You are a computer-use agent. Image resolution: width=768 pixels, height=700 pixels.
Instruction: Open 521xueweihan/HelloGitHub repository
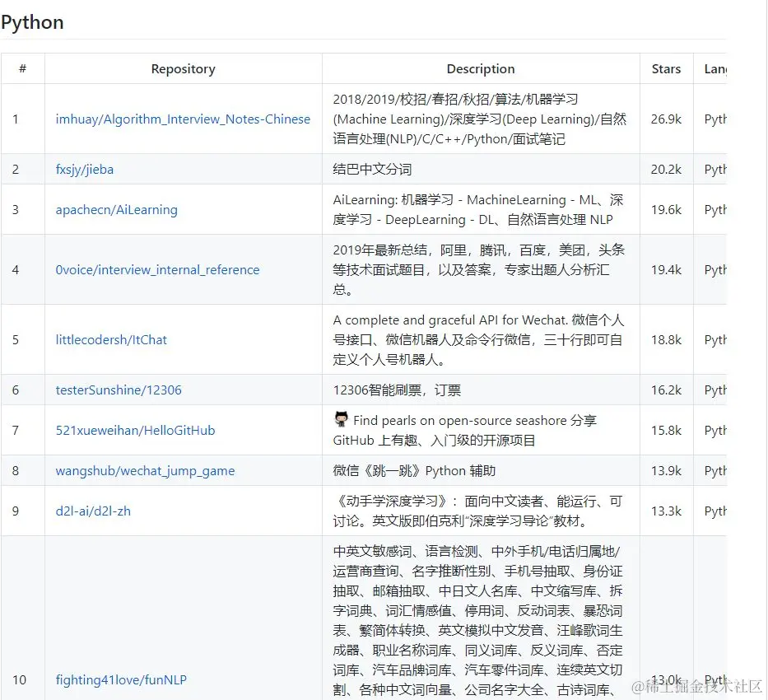coord(135,430)
